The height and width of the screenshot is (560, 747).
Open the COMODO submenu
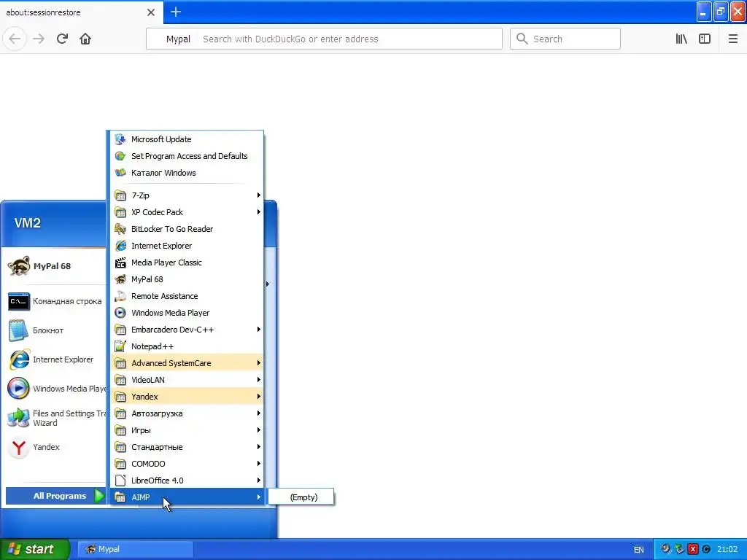tap(187, 463)
